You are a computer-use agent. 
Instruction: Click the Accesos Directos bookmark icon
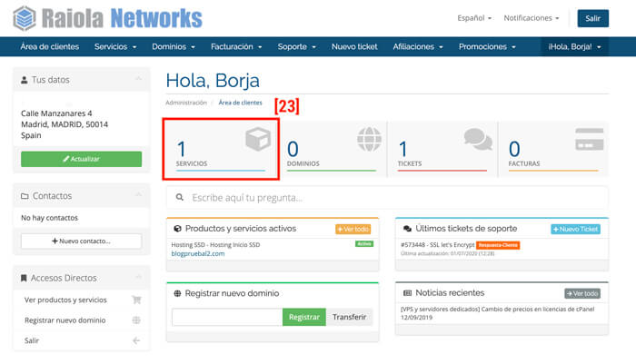24,278
